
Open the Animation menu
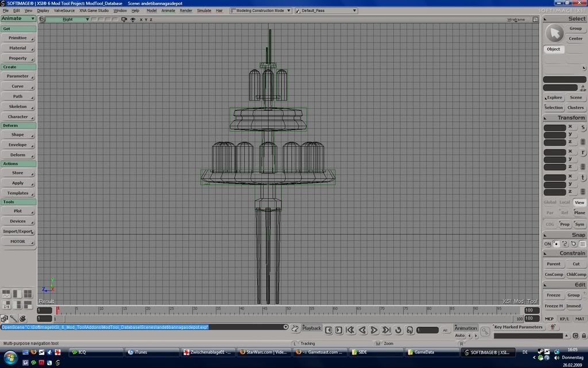point(466,328)
